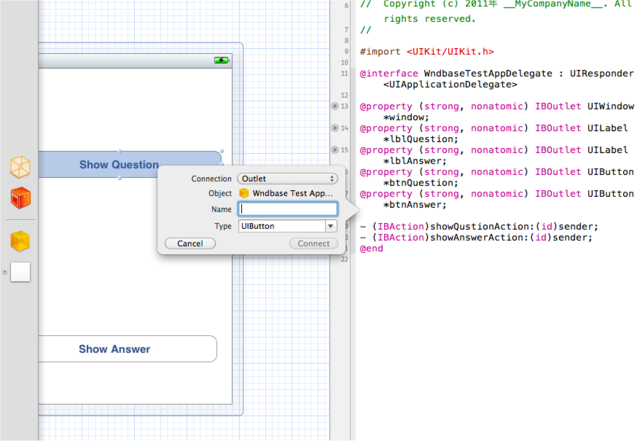The image size is (640, 441).
Task: Click the <UIApplicationDelegate> protocol text
Action: tap(450, 85)
